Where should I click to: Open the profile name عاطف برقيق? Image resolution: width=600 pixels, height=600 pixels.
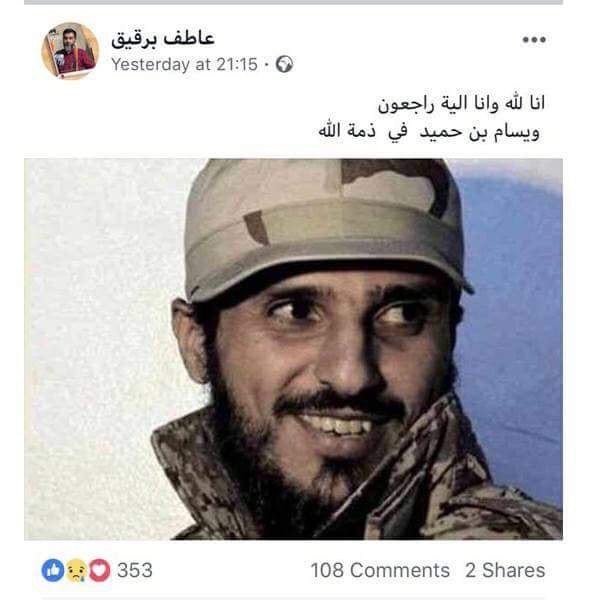[163, 39]
